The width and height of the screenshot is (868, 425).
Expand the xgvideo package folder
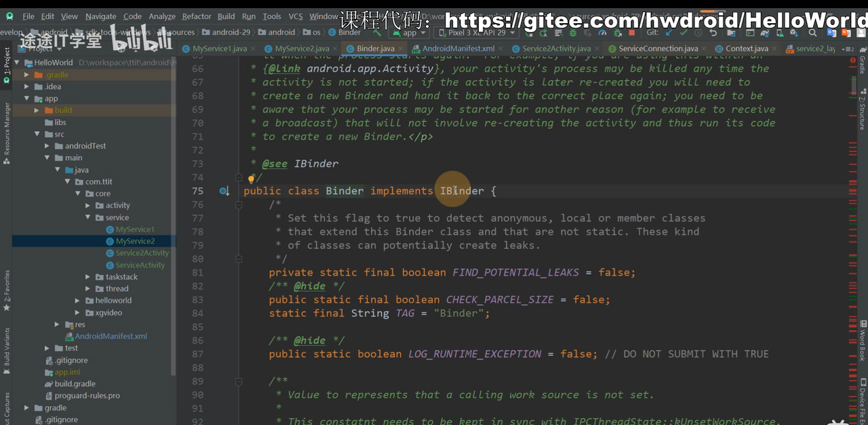[x=79, y=312]
